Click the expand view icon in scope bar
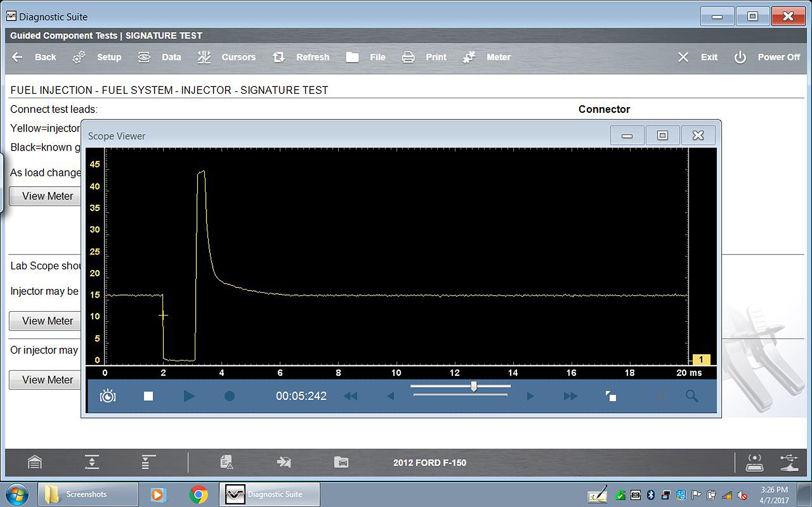The height and width of the screenshot is (507, 812). pyautogui.click(x=611, y=396)
